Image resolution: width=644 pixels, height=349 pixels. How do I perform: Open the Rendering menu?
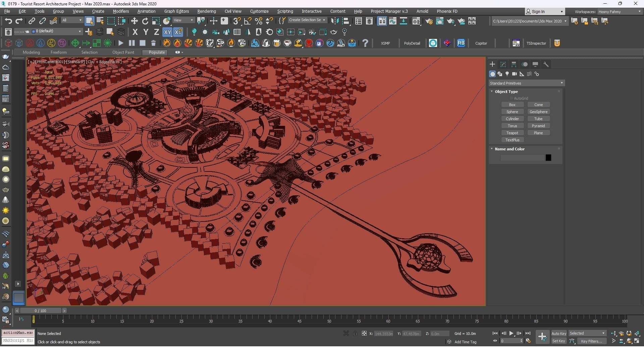click(x=206, y=11)
